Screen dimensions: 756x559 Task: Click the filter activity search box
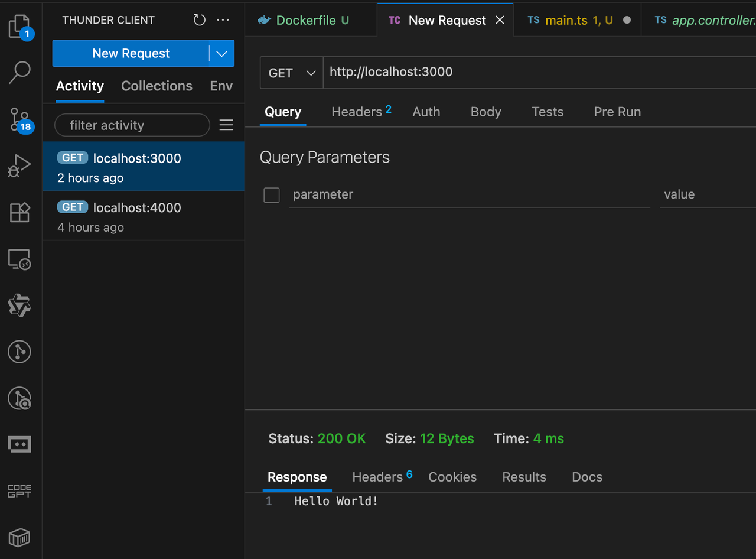[x=132, y=125]
